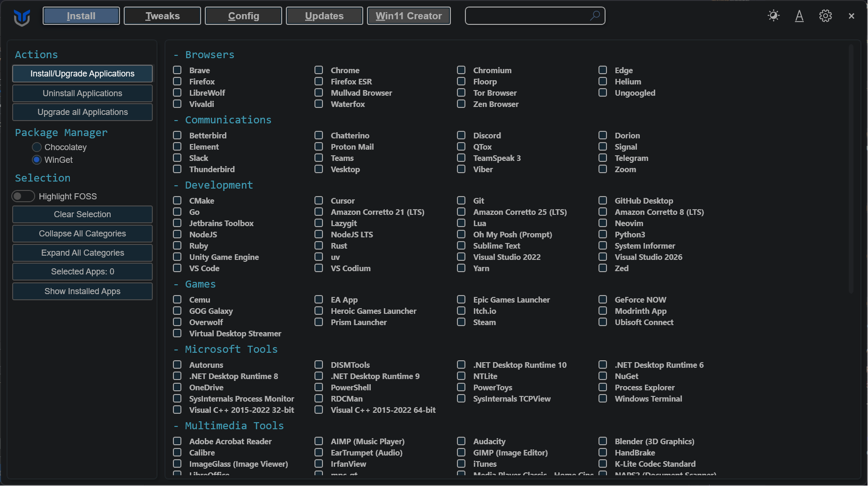The image size is (868, 486).
Task: Check the Zed checkbox
Action: click(x=603, y=268)
